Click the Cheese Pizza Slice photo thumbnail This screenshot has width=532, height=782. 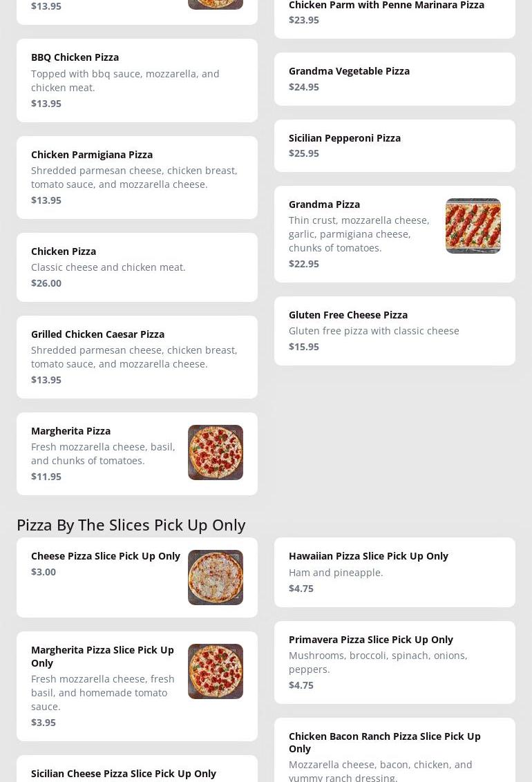click(x=215, y=578)
